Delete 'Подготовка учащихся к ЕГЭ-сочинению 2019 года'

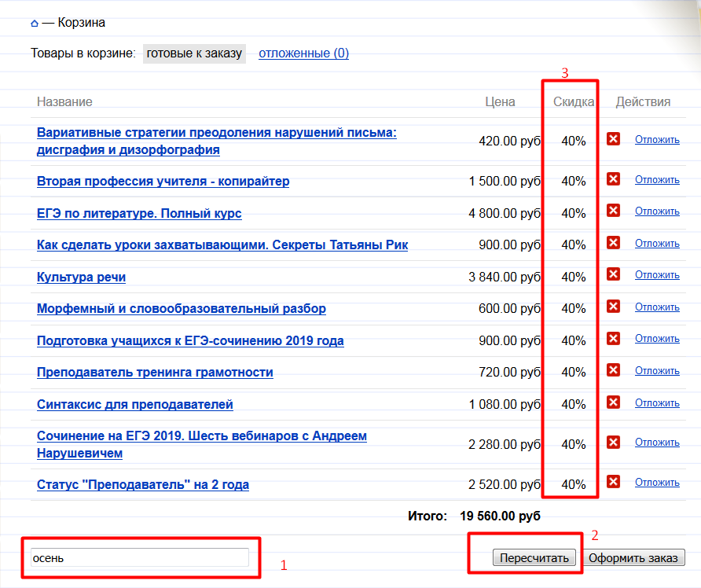click(x=614, y=338)
